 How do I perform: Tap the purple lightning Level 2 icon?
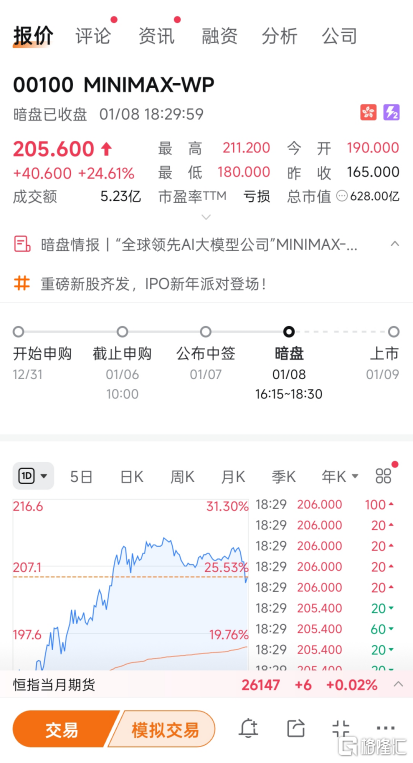tap(392, 112)
